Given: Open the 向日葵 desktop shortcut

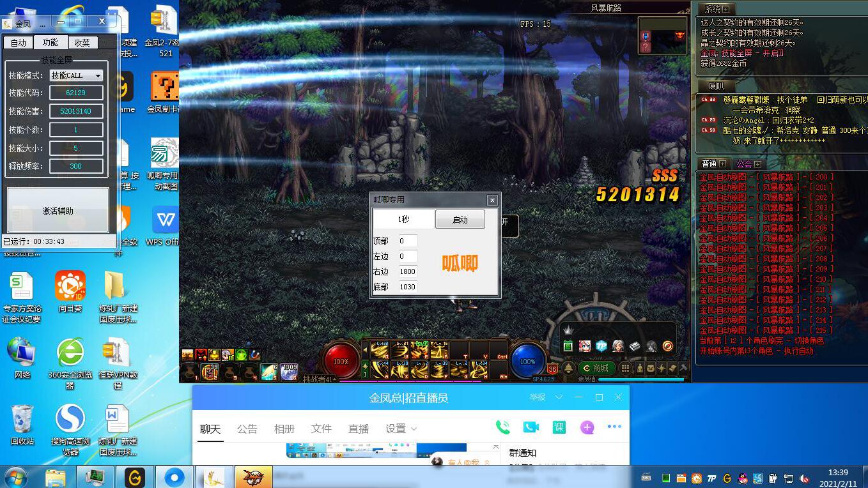Looking at the screenshot, I should pyautogui.click(x=70, y=292).
